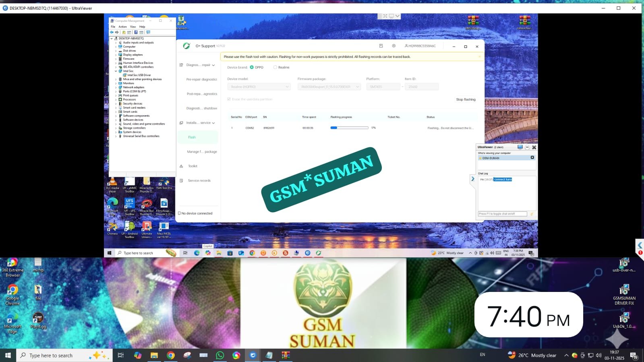Screen dimensions: 644x362
Task: Click the flashing progress bar
Action: click(349, 128)
